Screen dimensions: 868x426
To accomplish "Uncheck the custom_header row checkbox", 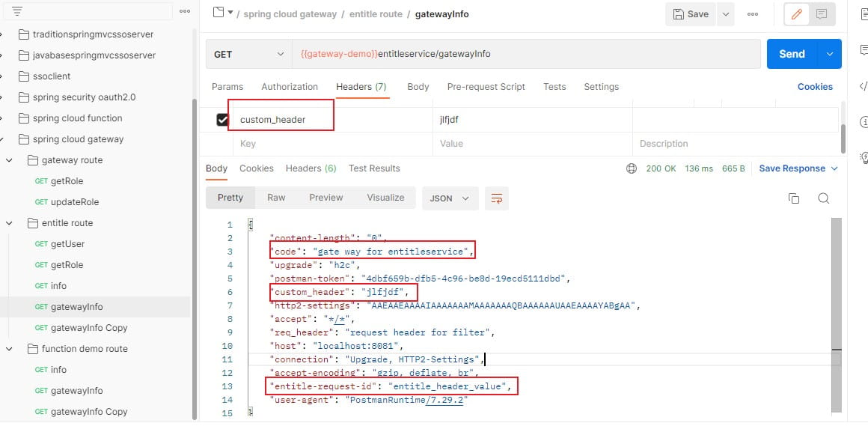I will 222,120.
